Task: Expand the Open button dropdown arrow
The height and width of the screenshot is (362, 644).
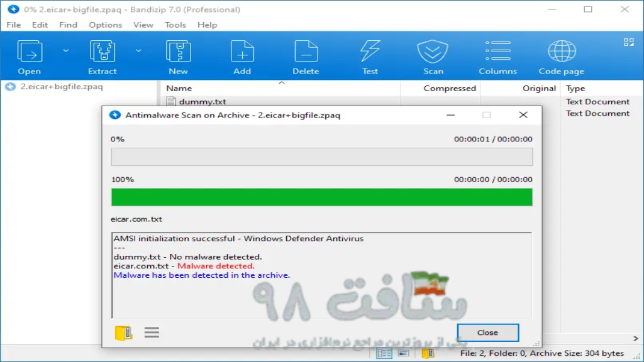Action: pos(65,51)
